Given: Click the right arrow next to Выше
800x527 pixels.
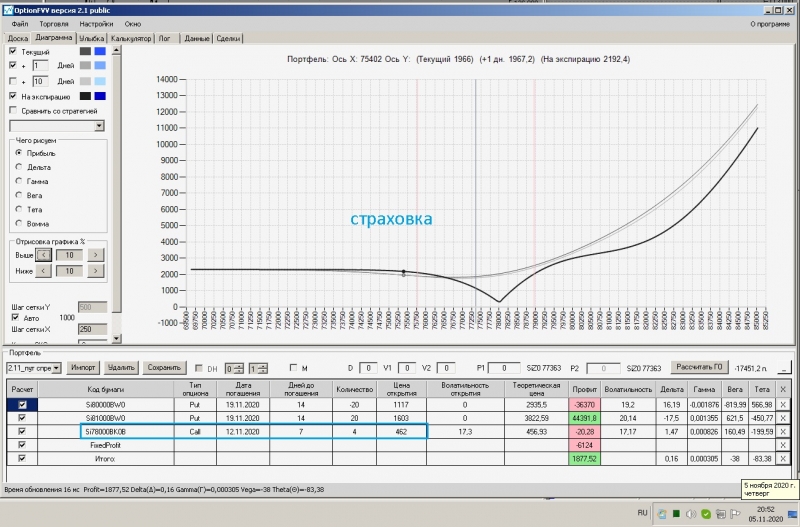Looking at the screenshot, I should (95, 255).
